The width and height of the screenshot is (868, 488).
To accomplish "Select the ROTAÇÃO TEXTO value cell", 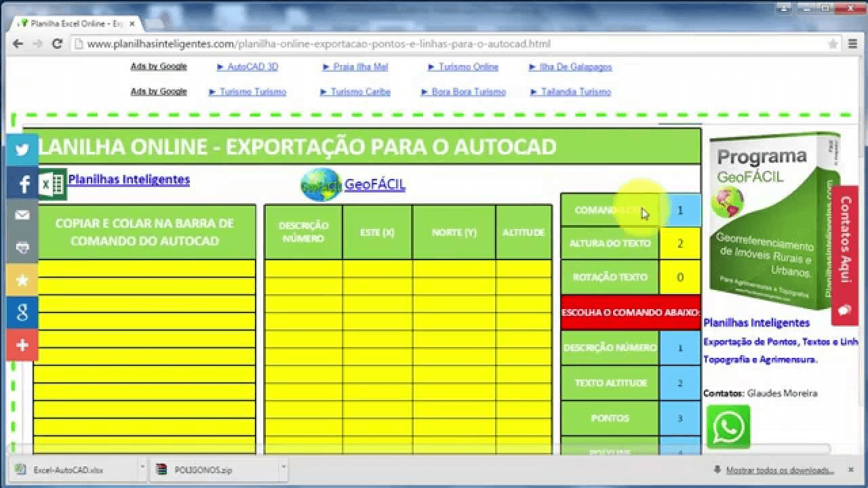I will pyautogui.click(x=680, y=277).
